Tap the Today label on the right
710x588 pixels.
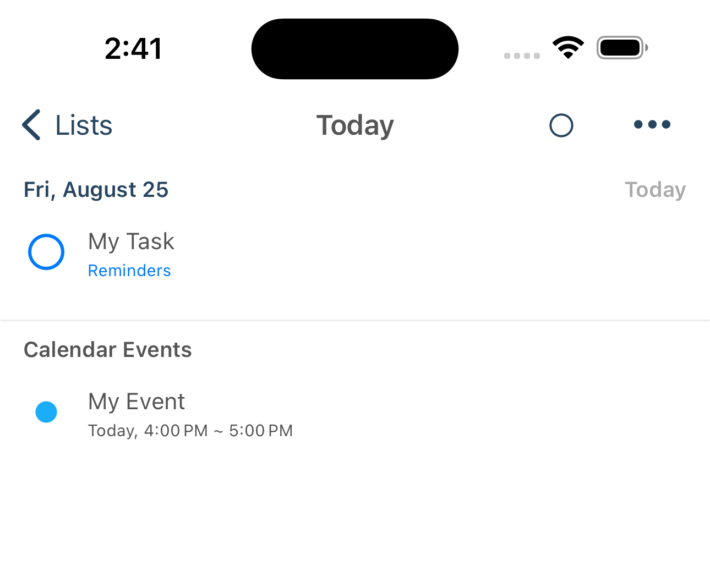click(x=655, y=189)
